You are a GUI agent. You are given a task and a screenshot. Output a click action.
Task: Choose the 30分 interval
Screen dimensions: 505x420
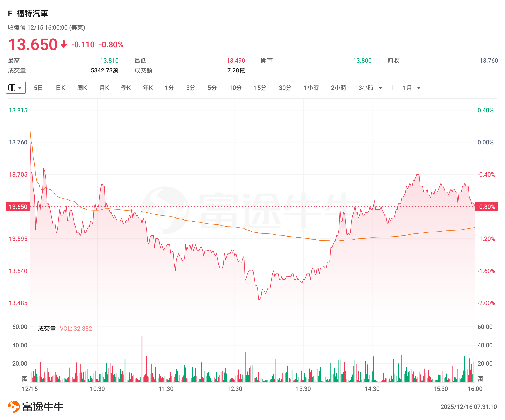(285, 88)
